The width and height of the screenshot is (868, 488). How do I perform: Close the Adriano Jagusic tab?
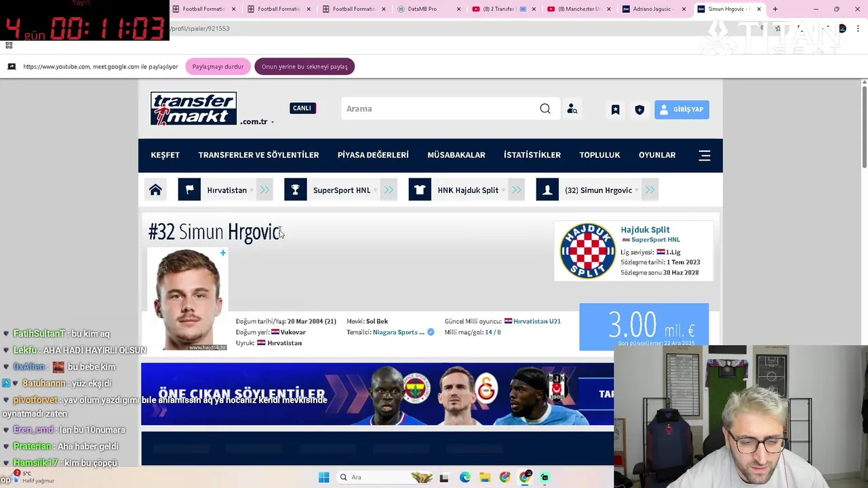point(684,9)
